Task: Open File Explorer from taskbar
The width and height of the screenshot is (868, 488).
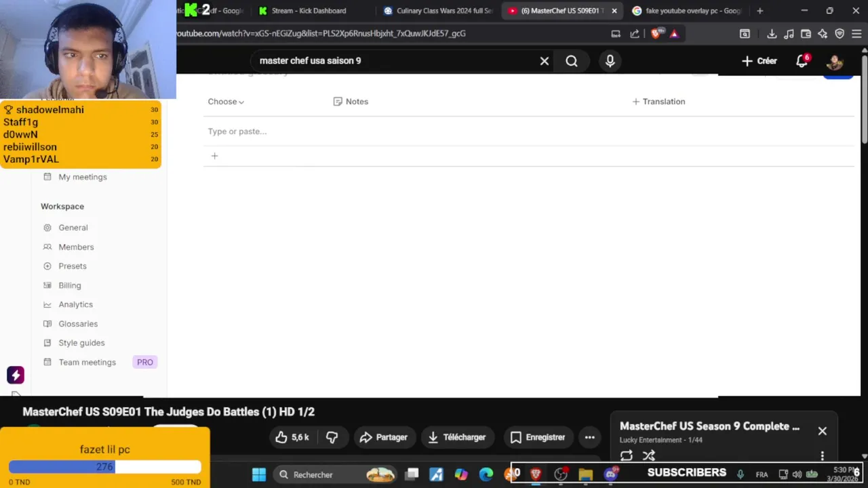Action: click(586, 474)
